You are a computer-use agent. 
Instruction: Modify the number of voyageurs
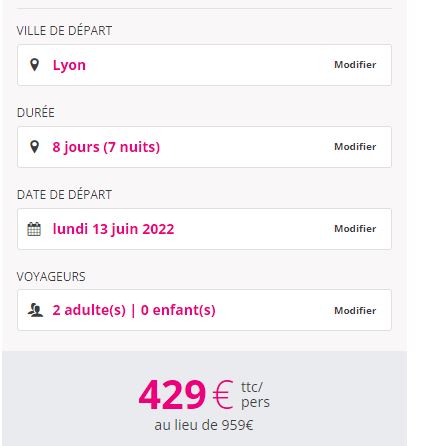tap(355, 311)
